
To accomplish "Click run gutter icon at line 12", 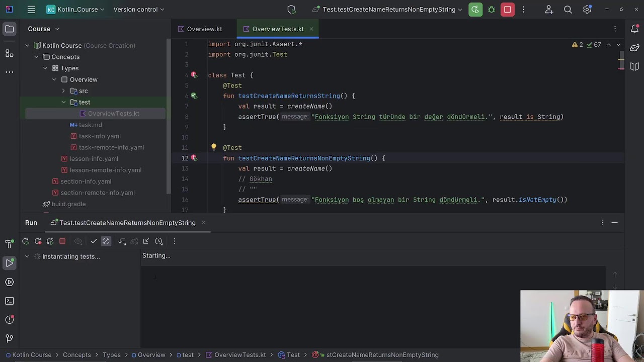I will (x=194, y=158).
